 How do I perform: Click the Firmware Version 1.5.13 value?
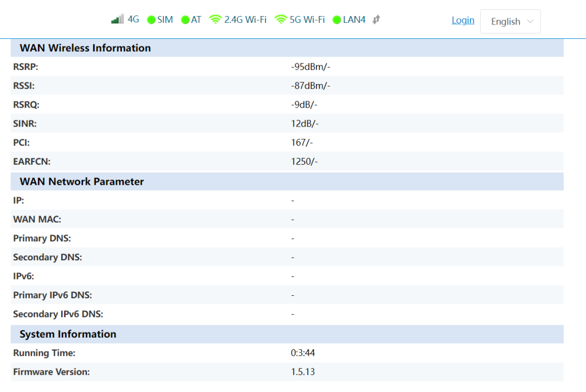click(303, 372)
